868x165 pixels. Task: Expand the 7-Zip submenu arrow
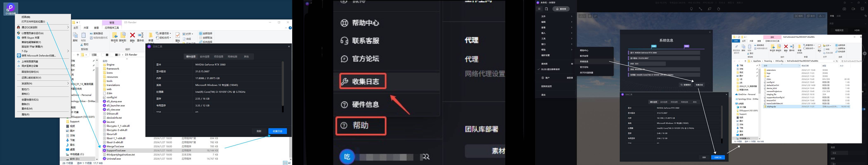click(68, 51)
